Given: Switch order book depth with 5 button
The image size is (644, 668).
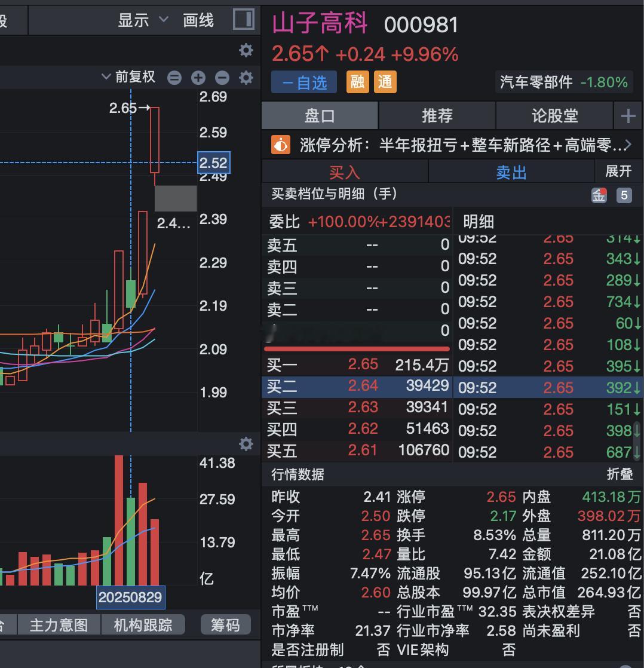Looking at the screenshot, I should pos(624,195).
